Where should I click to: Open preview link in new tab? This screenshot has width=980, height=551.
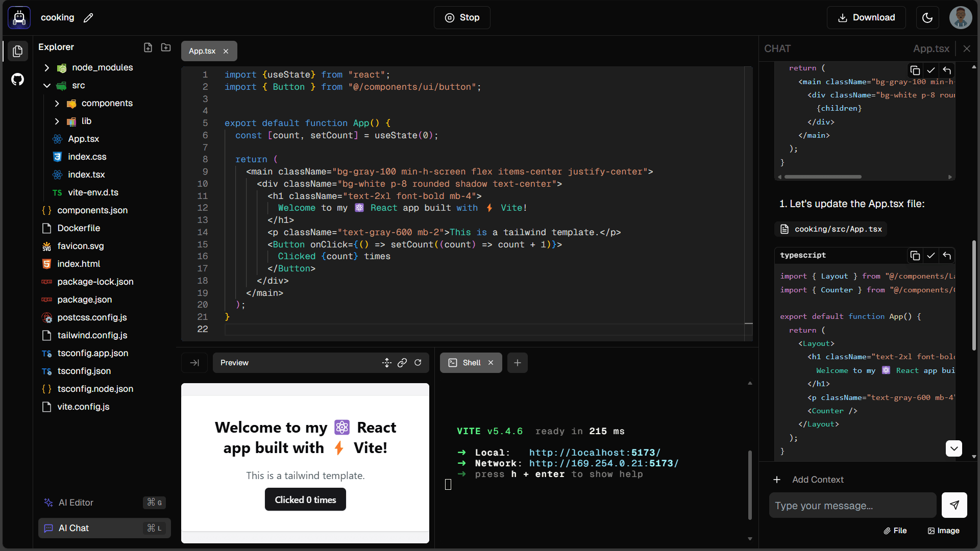click(x=402, y=362)
